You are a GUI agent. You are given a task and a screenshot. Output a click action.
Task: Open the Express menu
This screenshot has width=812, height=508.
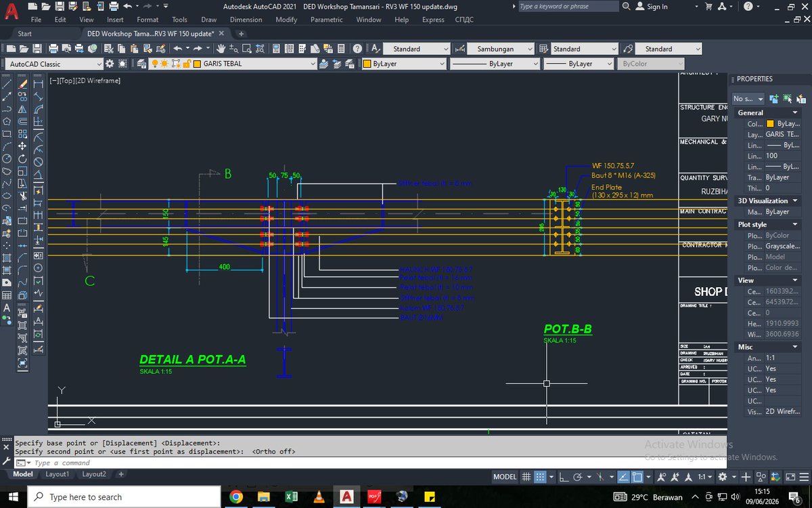tap(433, 20)
